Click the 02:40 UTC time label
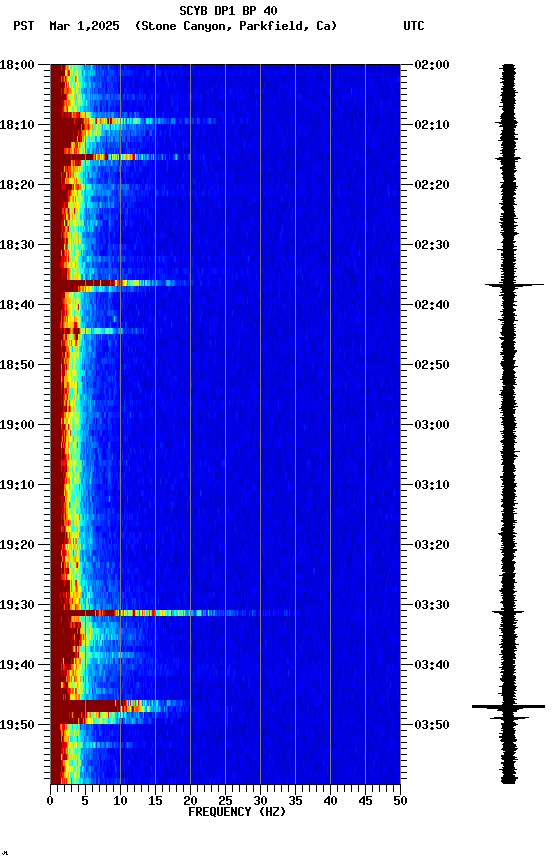 pyautogui.click(x=432, y=305)
